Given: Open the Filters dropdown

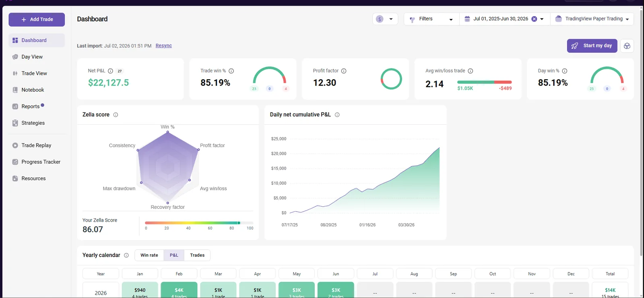Looking at the screenshot, I should pos(431,19).
